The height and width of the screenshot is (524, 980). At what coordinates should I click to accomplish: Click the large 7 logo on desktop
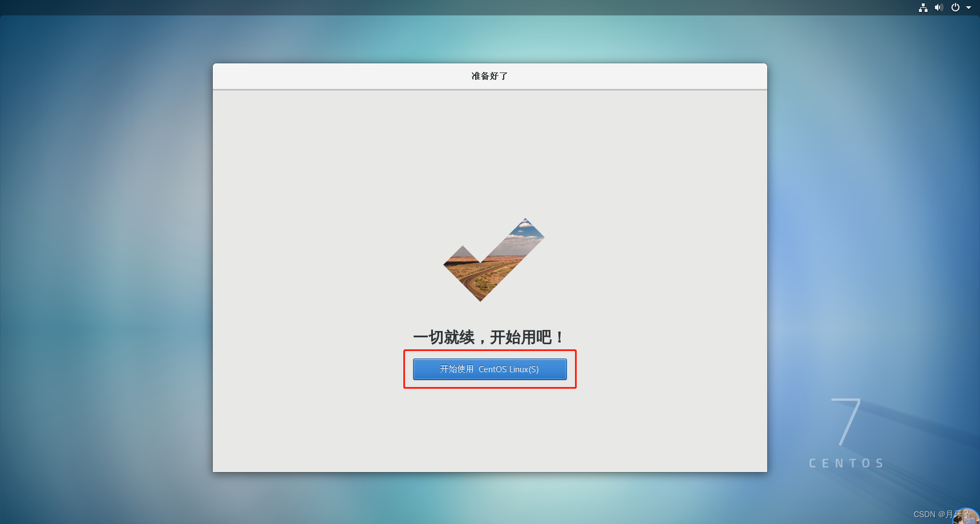point(846,422)
